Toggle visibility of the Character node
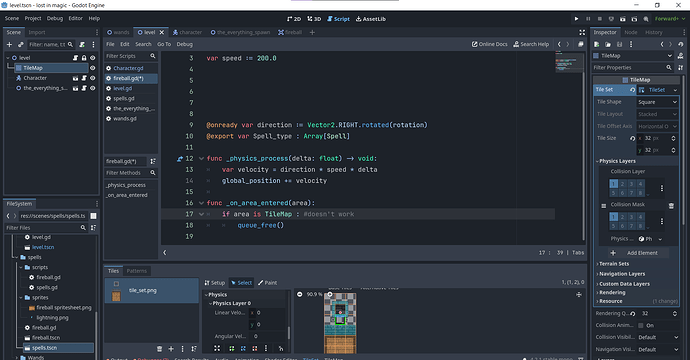The width and height of the screenshot is (690, 360). 92,78
